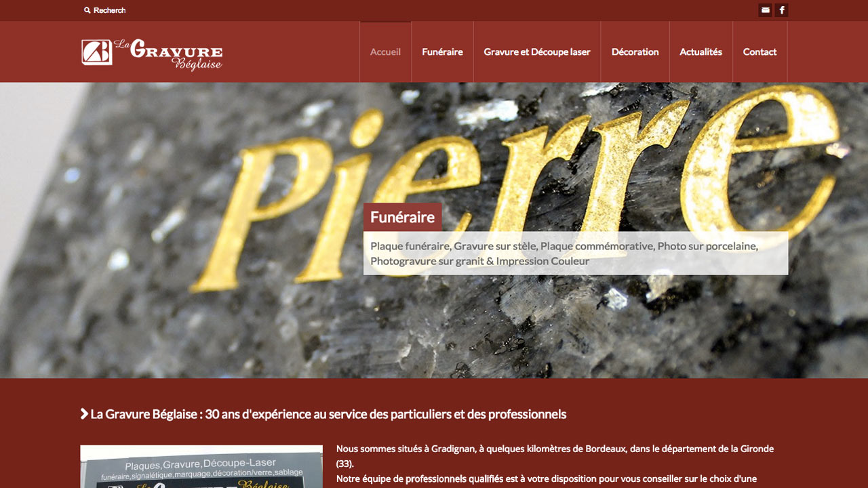This screenshot has width=868, height=488.
Task: Click the Funéraire slide title
Action: [402, 217]
